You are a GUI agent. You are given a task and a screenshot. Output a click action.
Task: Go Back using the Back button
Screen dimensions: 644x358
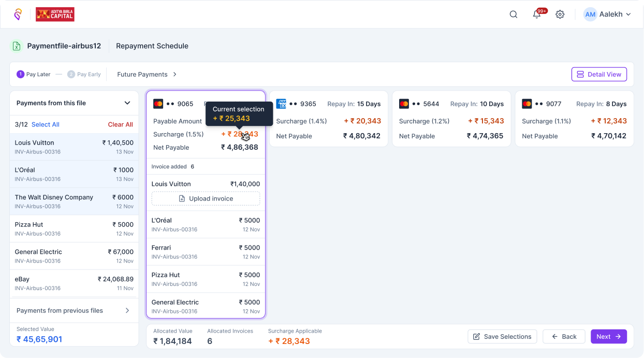564,337
